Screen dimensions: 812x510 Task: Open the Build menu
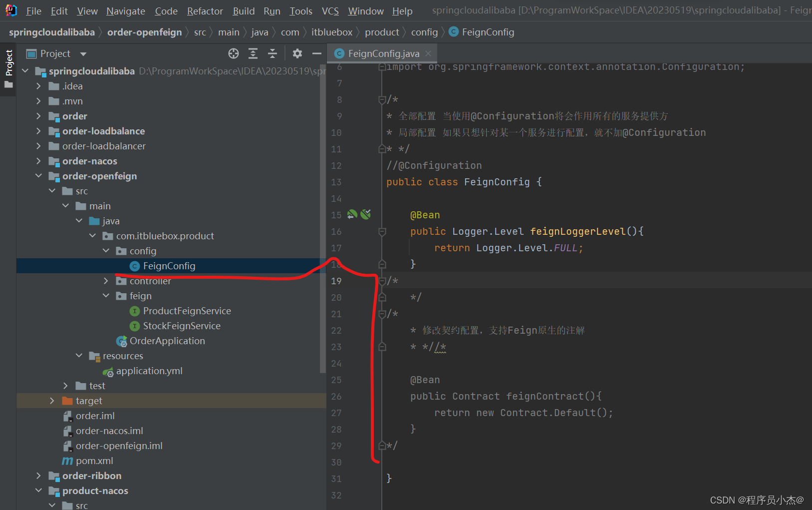tap(244, 11)
